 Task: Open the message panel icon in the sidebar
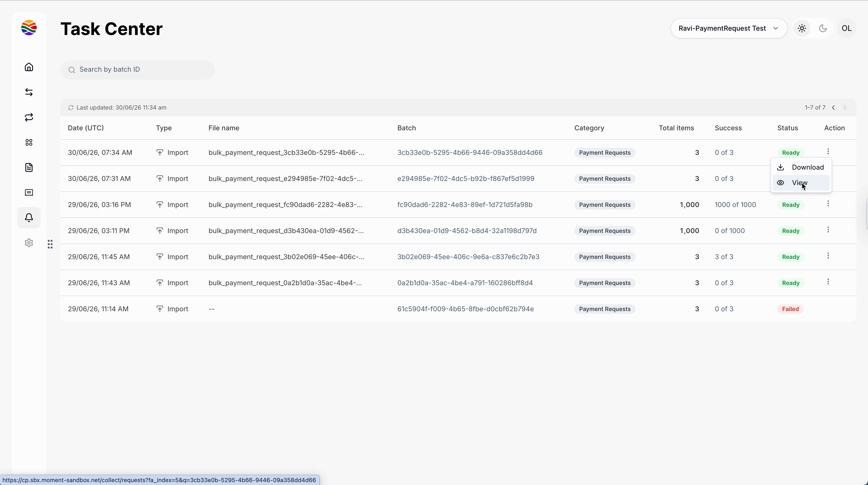29,193
